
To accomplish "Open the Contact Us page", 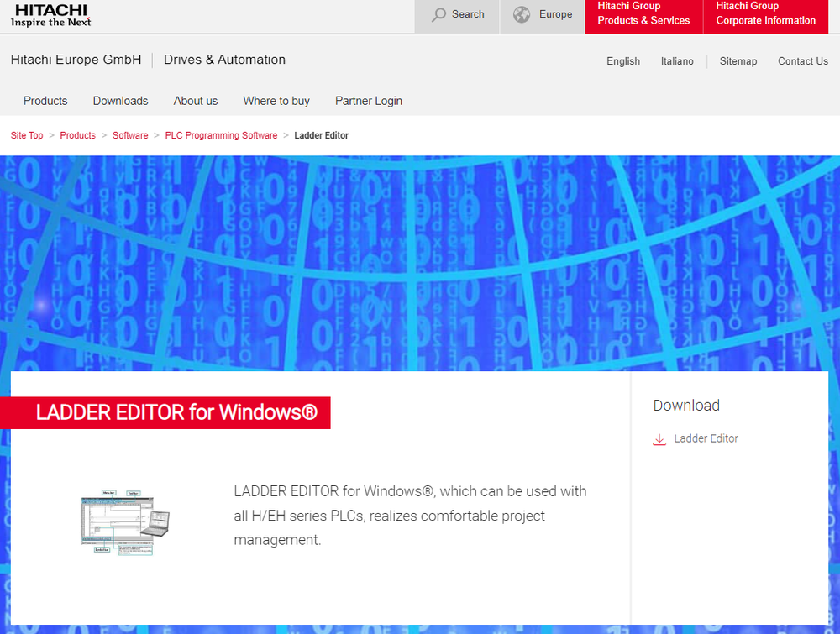I will tap(802, 61).
